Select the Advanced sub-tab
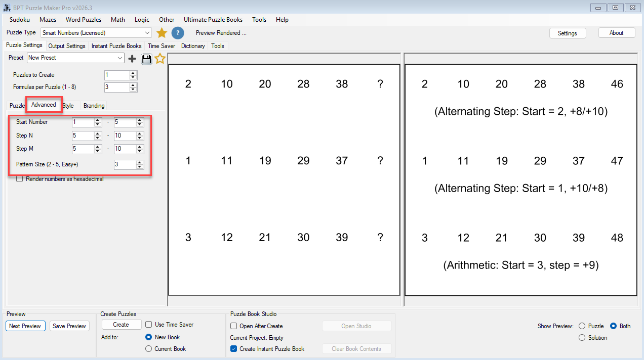644x360 pixels. (x=44, y=105)
